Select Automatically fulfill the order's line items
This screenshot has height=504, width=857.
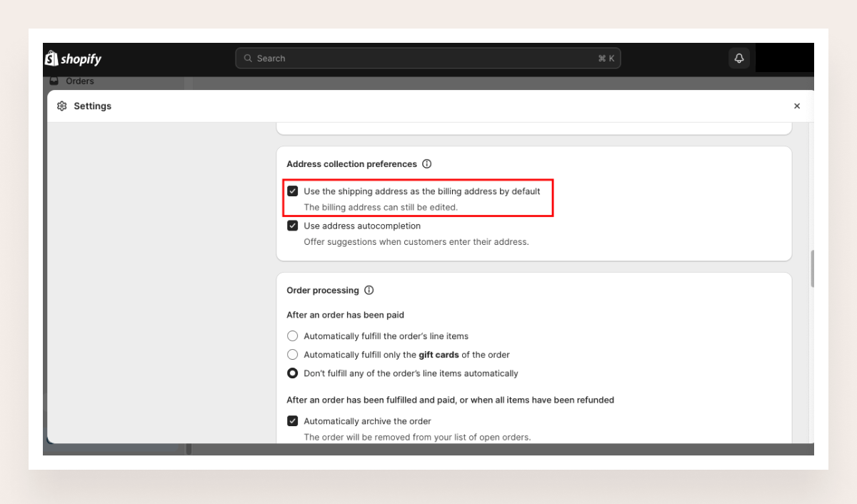tap(293, 336)
